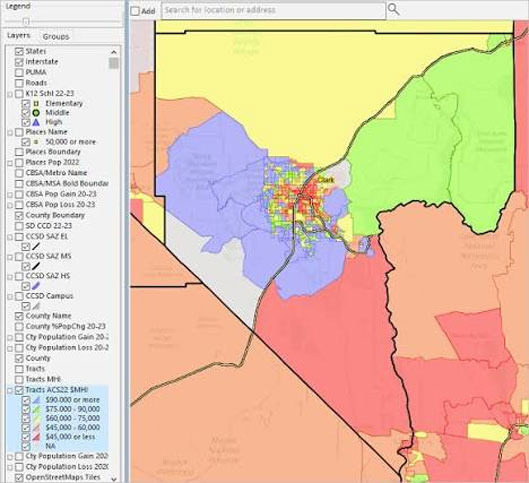Expand the K12 Schl 22-23 layer group
Screen dimensions: 529x483
(x=10, y=94)
